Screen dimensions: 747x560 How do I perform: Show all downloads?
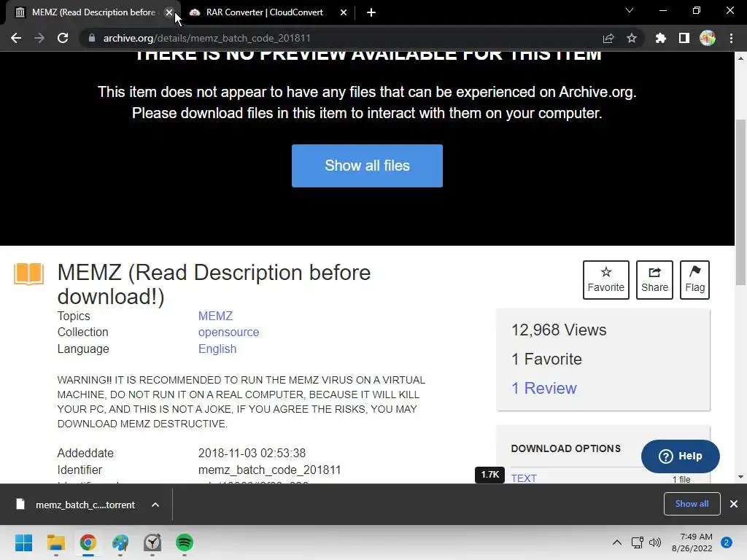pos(692,504)
